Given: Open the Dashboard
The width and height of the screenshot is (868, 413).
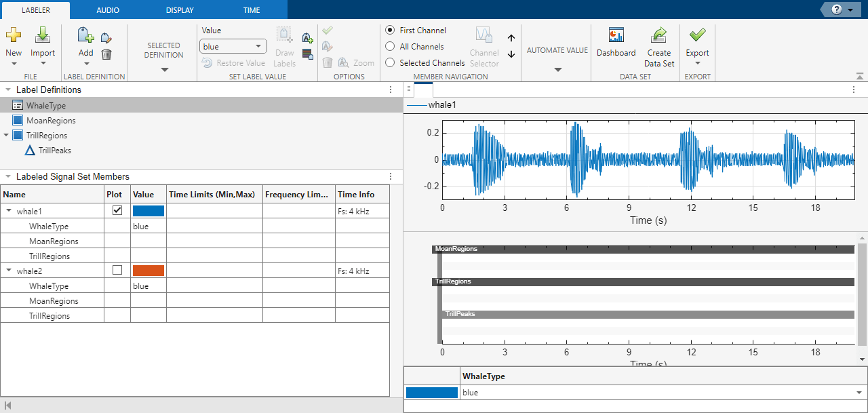Looking at the screenshot, I should pos(616,36).
